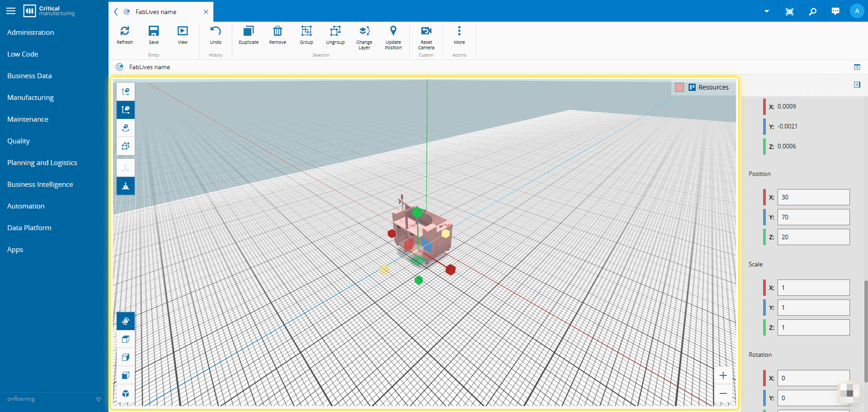Open the Manufacturing menu in sidebar
Viewport: 868px width, 412px height.
point(30,98)
